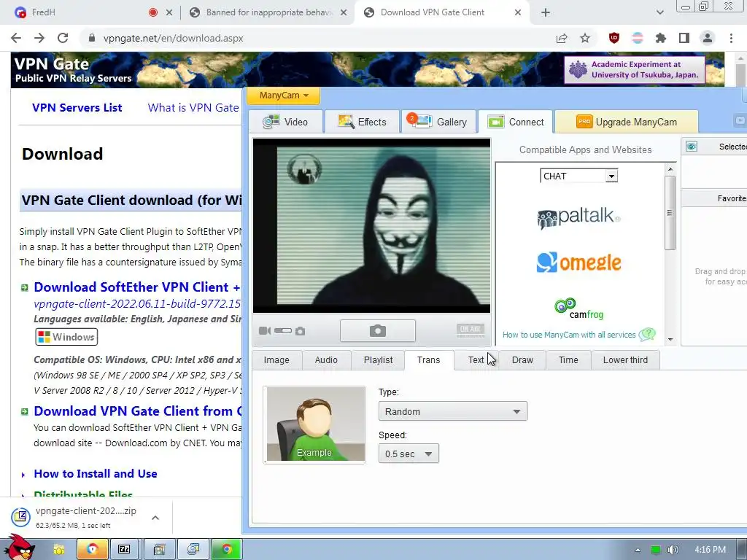
Task: Bookmark this page with the star icon
Action: point(585,38)
